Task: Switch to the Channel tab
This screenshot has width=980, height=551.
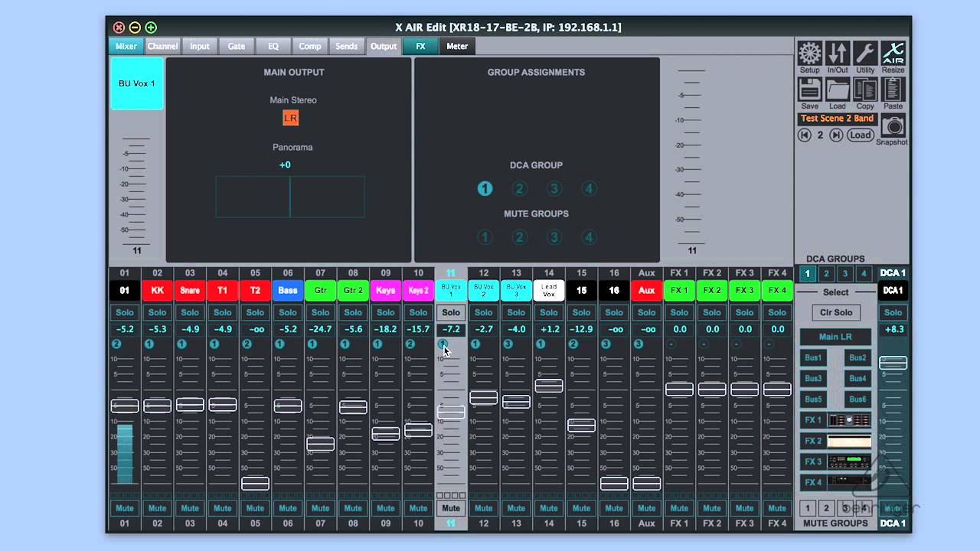Action: pyautogui.click(x=163, y=47)
